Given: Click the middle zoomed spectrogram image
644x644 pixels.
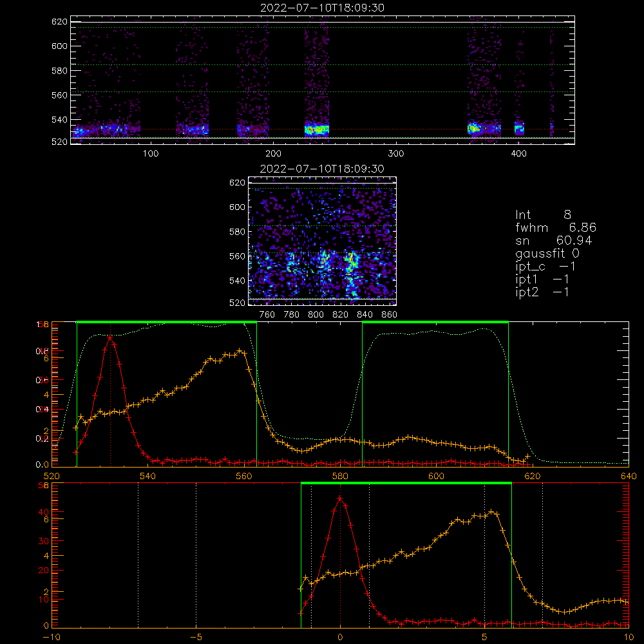Looking at the screenshot, I should click(323, 241).
